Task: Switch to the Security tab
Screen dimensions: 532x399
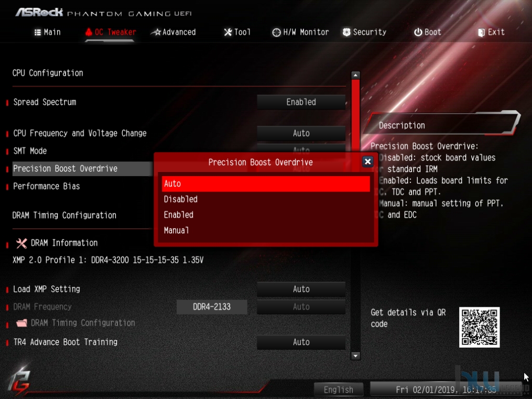Action: (364, 32)
